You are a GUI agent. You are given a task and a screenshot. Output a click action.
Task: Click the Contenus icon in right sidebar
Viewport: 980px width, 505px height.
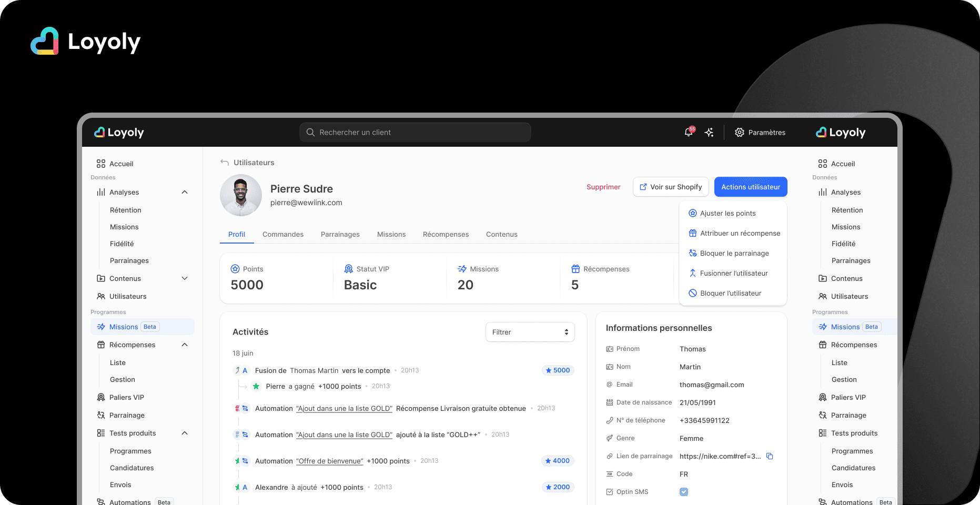point(823,278)
